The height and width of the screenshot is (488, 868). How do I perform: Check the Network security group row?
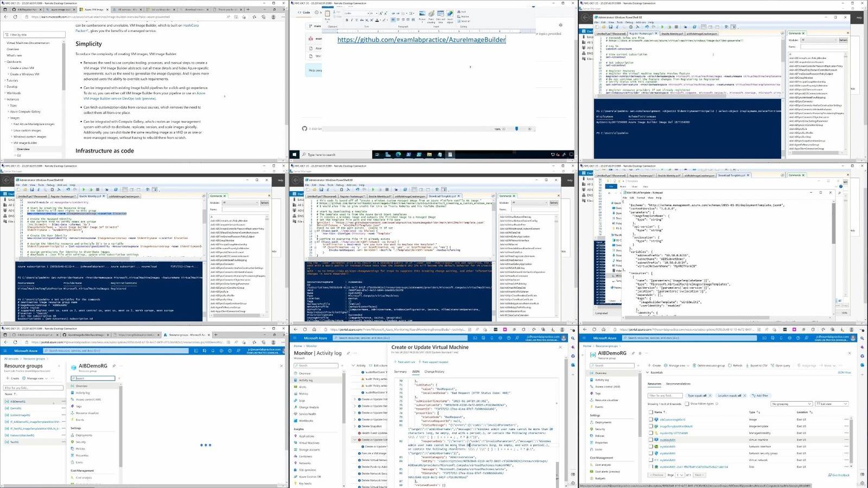(650, 453)
